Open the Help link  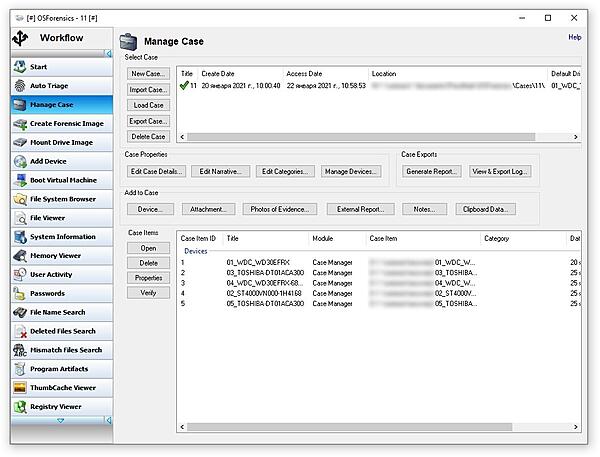[x=575, y=37]
